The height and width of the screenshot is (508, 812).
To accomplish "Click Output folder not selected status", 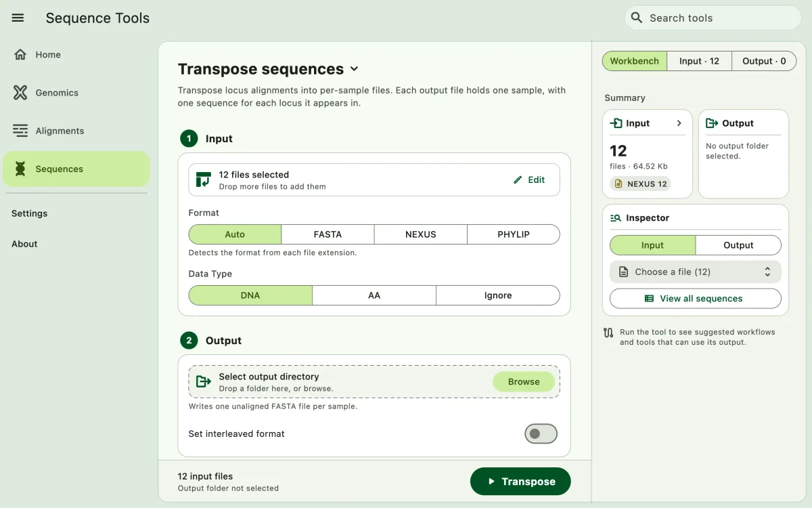I will click(x=228, y=488).
